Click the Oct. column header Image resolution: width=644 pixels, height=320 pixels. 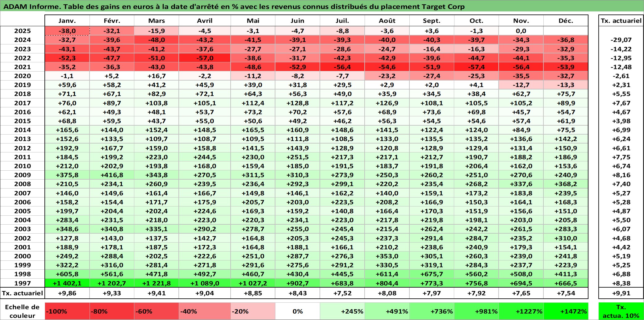coord(476,21)
